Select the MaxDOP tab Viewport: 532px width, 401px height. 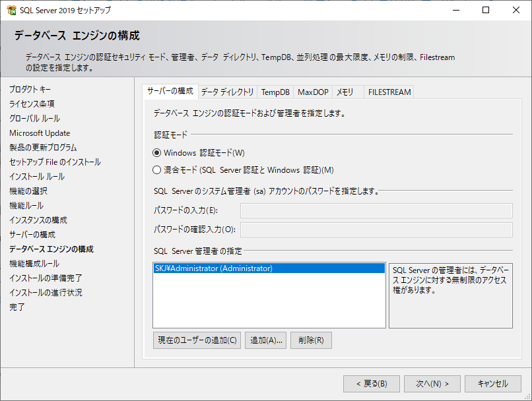[x=312, y=92]
